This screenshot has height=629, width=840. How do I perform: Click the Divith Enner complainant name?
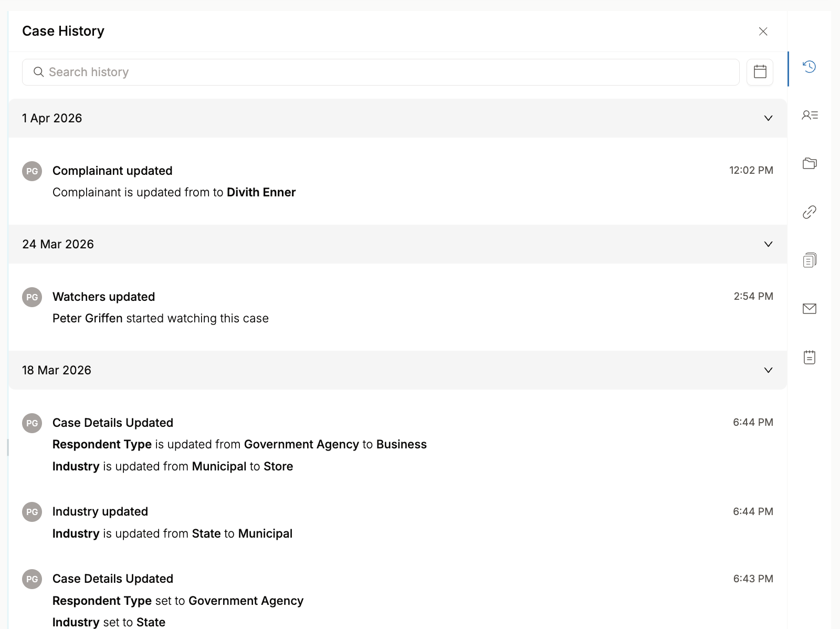261,192
